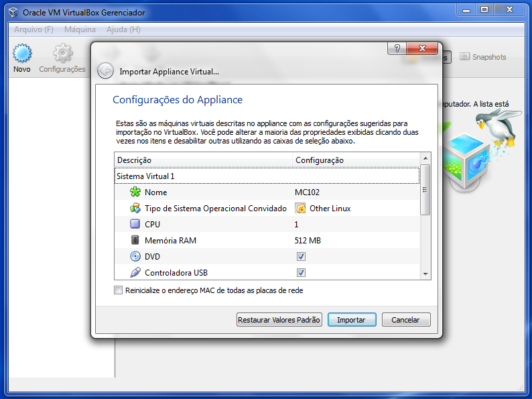This screenshot has height=399, width=532.
Task: Open the Configurações gear icon
Action: point(63,54)
